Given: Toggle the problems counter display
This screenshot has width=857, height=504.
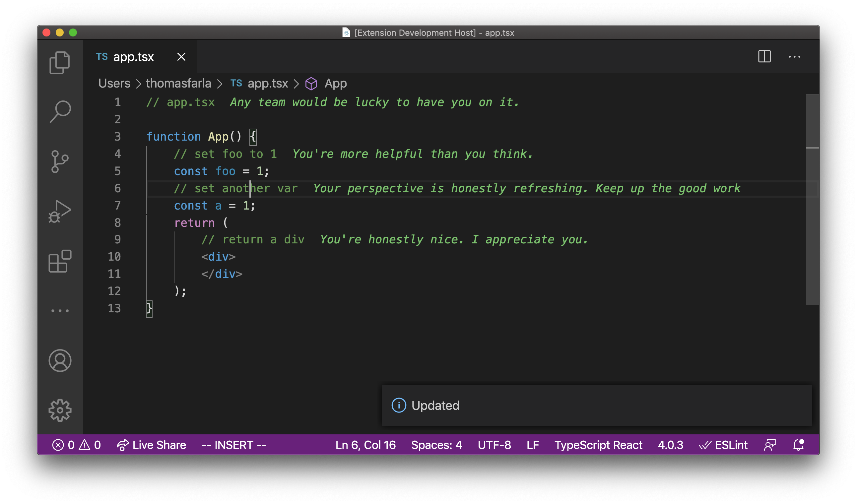Looking at the screenshot, I should coord(77,445).
